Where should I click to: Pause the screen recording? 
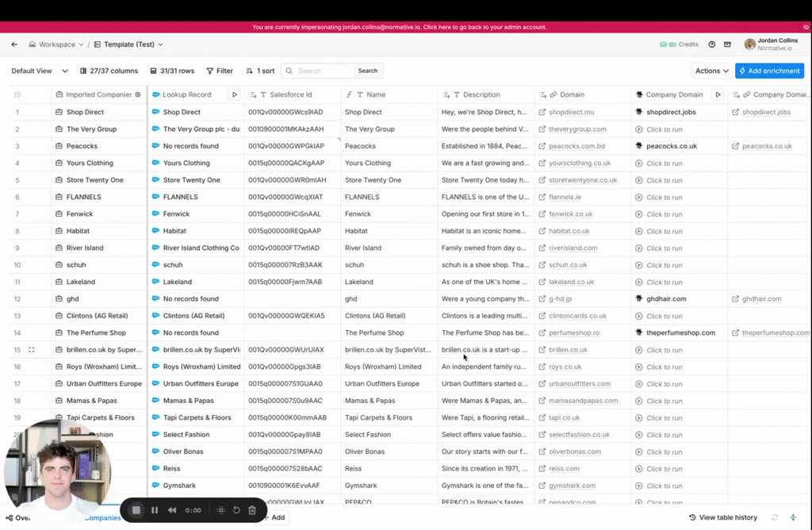pyautogui.click(x=155, y=510)
